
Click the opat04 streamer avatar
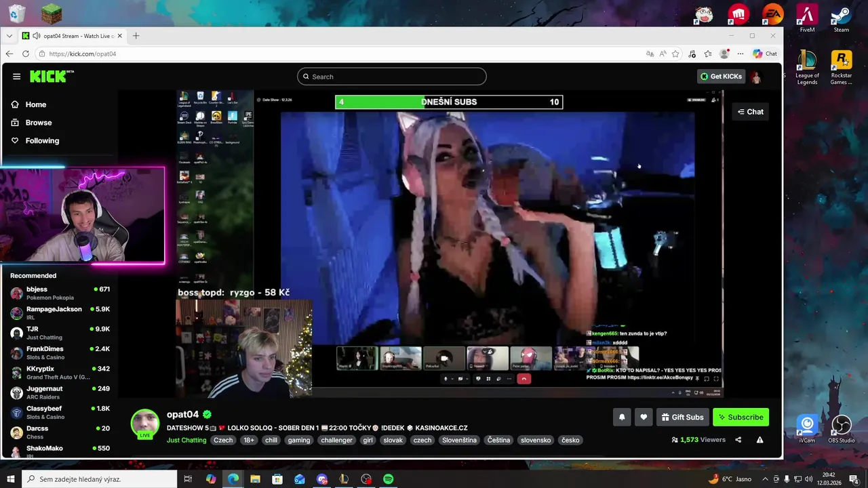[x=144, y=424]
